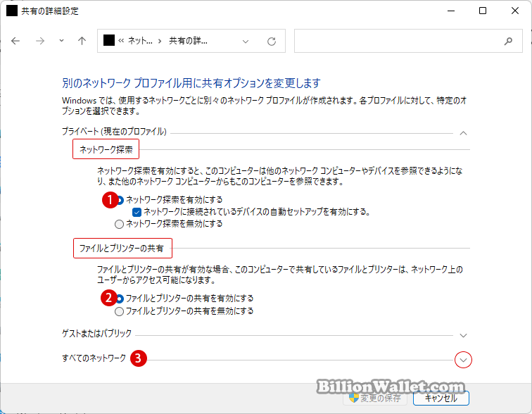Click the window icon in title bar
Viewport: 532px width, 414px height.
coord(12,11)
